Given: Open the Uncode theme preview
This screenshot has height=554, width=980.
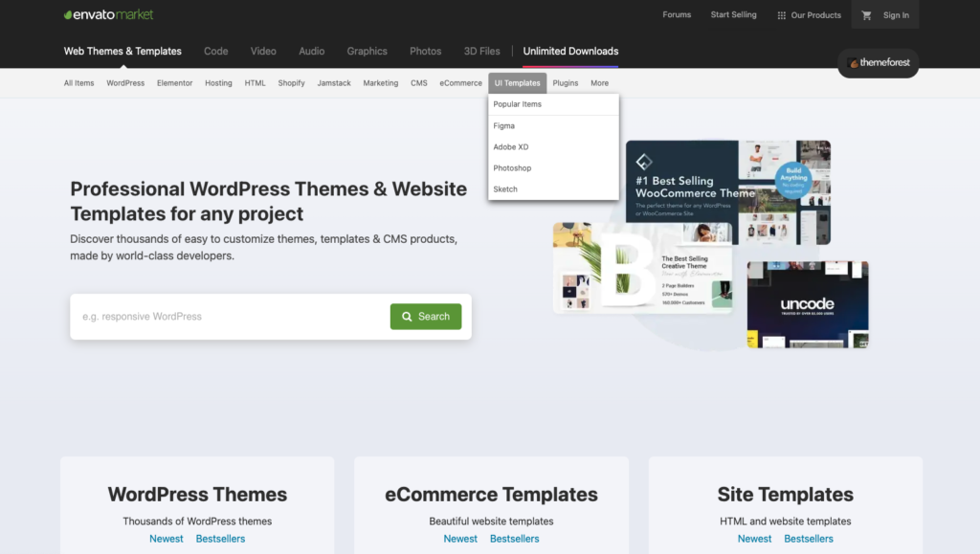Looking at the screenshot, I should coord(808,305).
